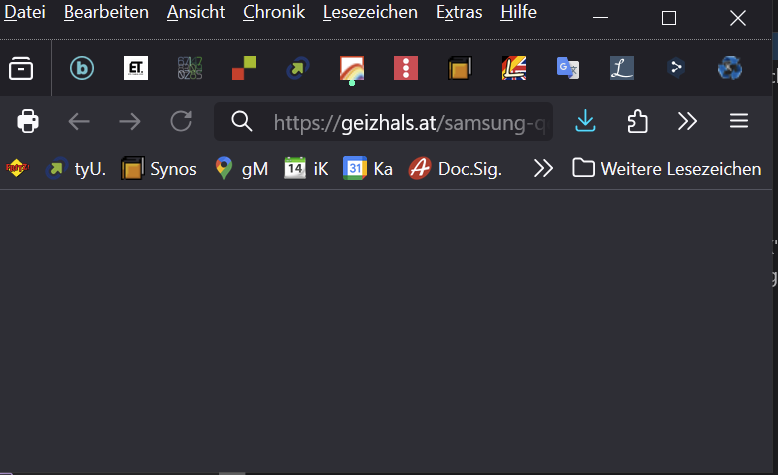Open the Extensions puzzle icon
778x475 pixels.
coord(637,122)
